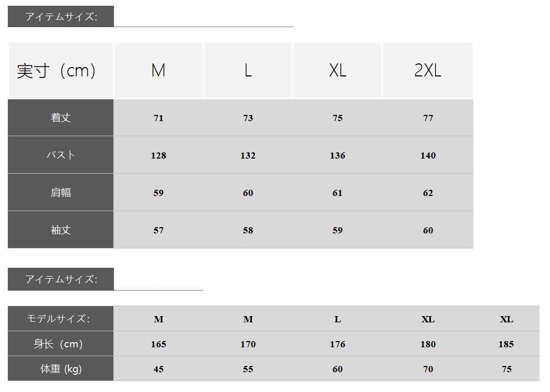
Task: Click the バスト row label
Action: pyautogui.click(x=61, y=155)
